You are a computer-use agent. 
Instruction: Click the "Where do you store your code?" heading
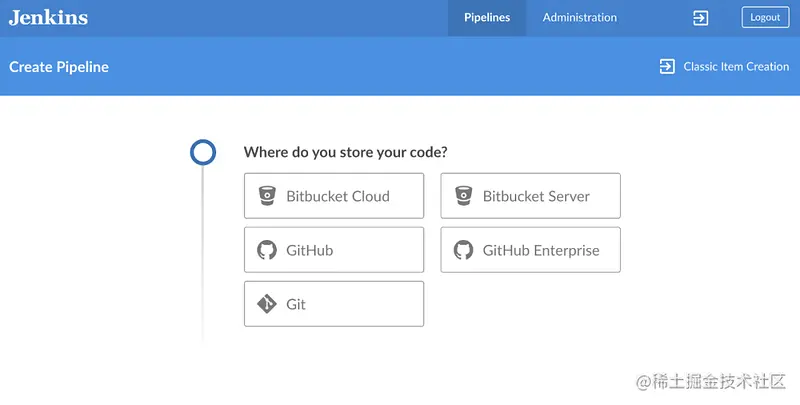pyautogui.click(x=345, y=152)
